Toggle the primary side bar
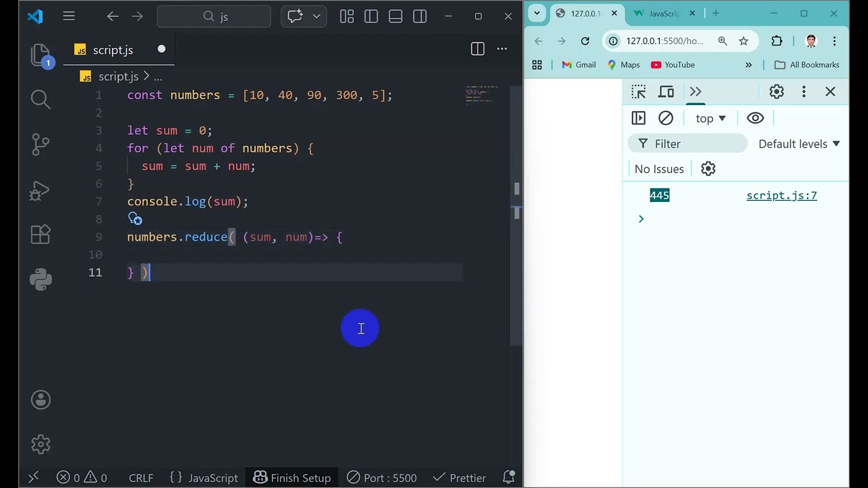Viewport: 868px width, 488px height. point(371,16)
